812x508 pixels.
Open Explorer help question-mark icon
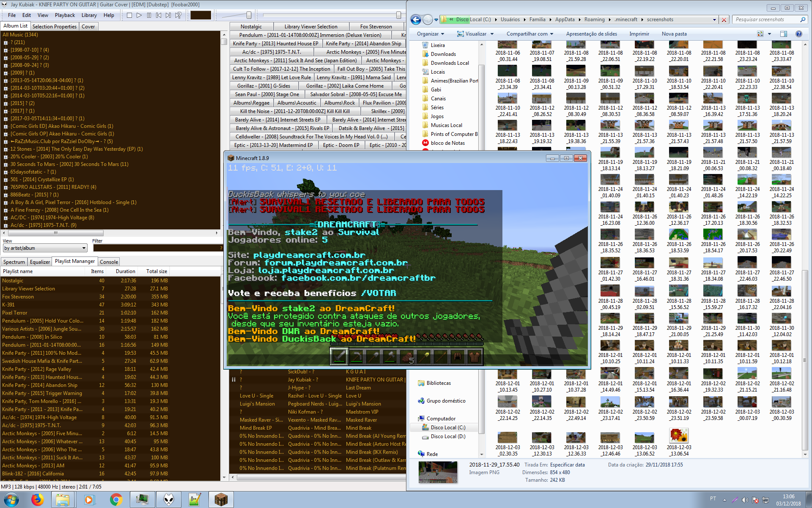point(798,34)
